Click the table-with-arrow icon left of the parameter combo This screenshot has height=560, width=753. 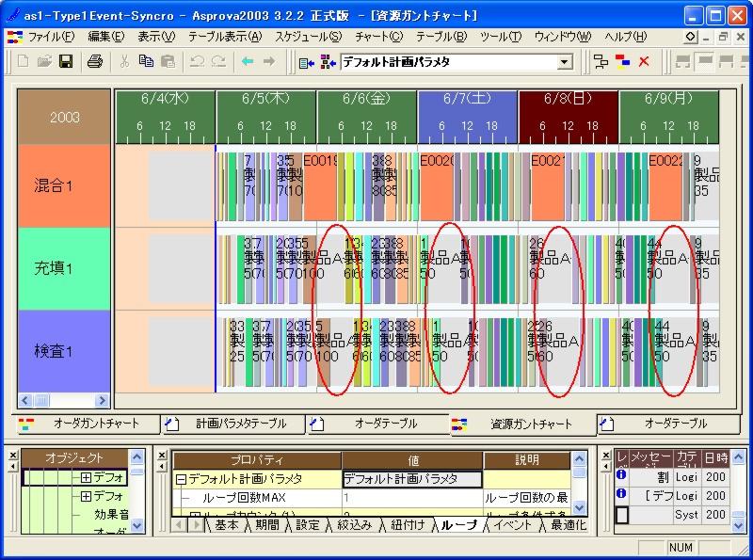click(307, 62)
